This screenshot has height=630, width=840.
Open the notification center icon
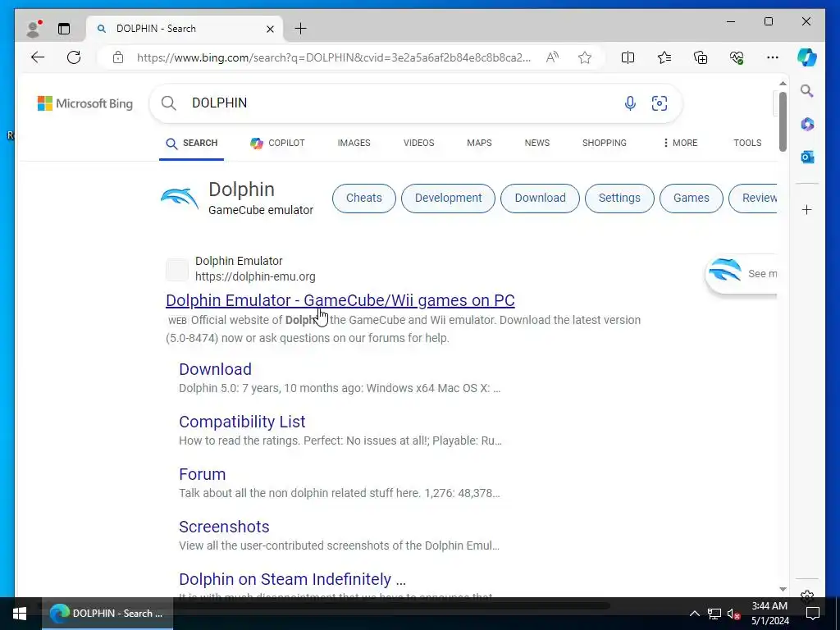[813, 614]
